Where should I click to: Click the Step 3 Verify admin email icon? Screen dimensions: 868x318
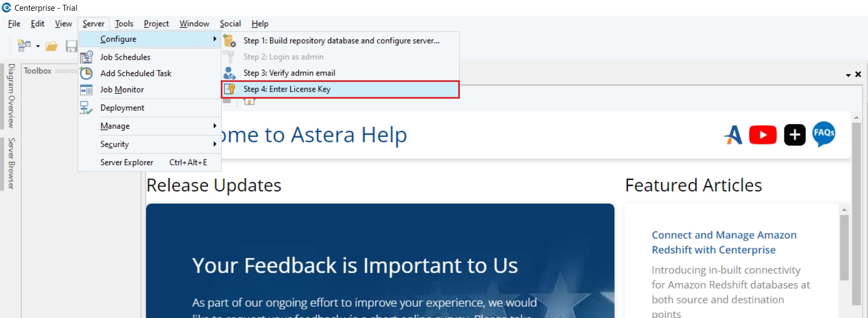click(x=230, y=73)
